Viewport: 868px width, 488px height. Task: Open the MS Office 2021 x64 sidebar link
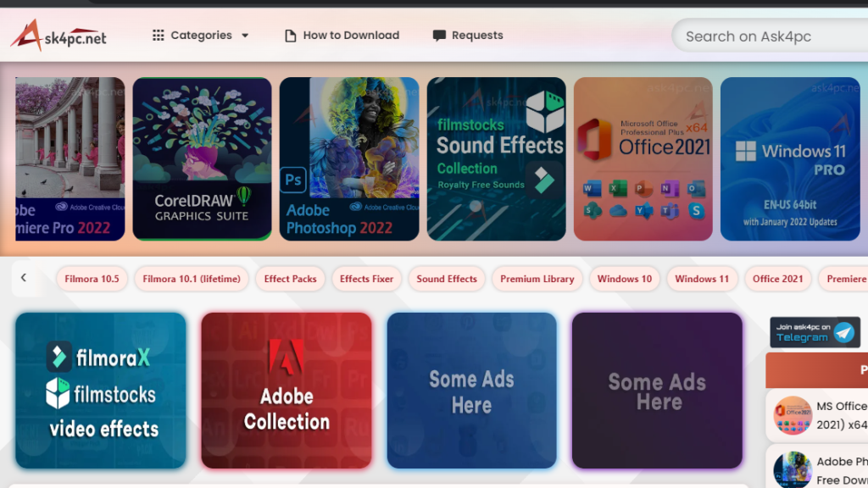point(842,415)
